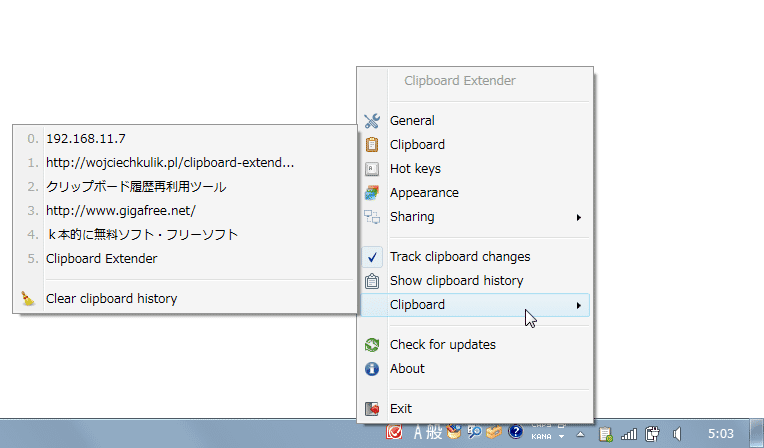
Task: Select Clear clipboard history
Action: [185, 298]
